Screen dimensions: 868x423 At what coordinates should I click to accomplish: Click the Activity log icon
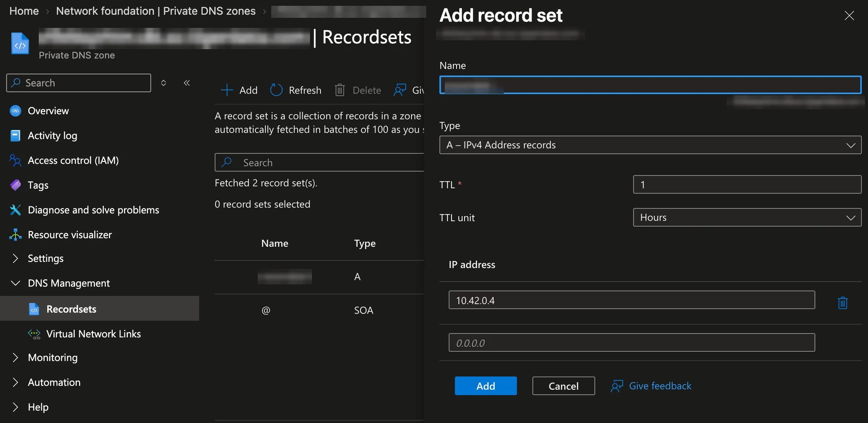[x=15, y=136]
